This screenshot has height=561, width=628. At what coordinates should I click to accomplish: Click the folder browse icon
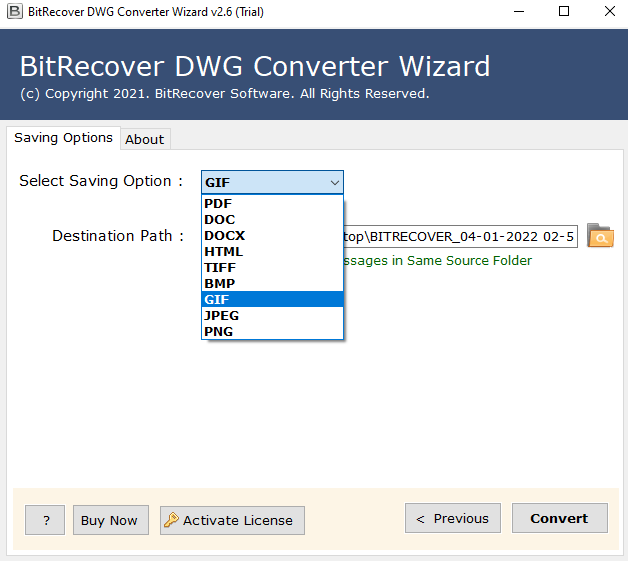coord(600,236)
